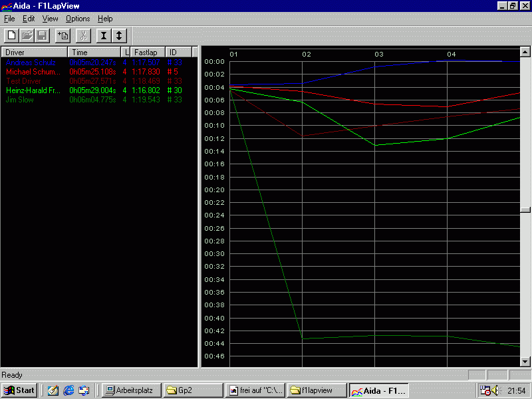Click the Open file folder icon
The height and width of the screenshot is (399, 532).
[27, 35]
